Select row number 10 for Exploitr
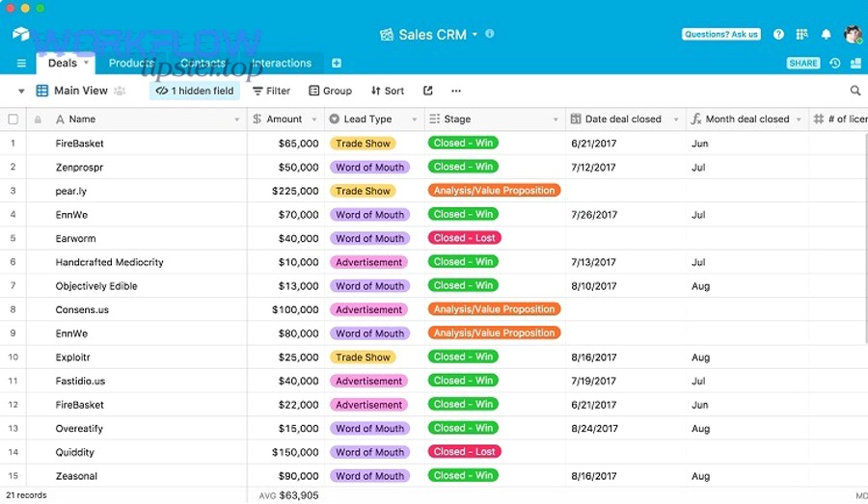Viewport: 868px width, 504px height. point(13,357)
